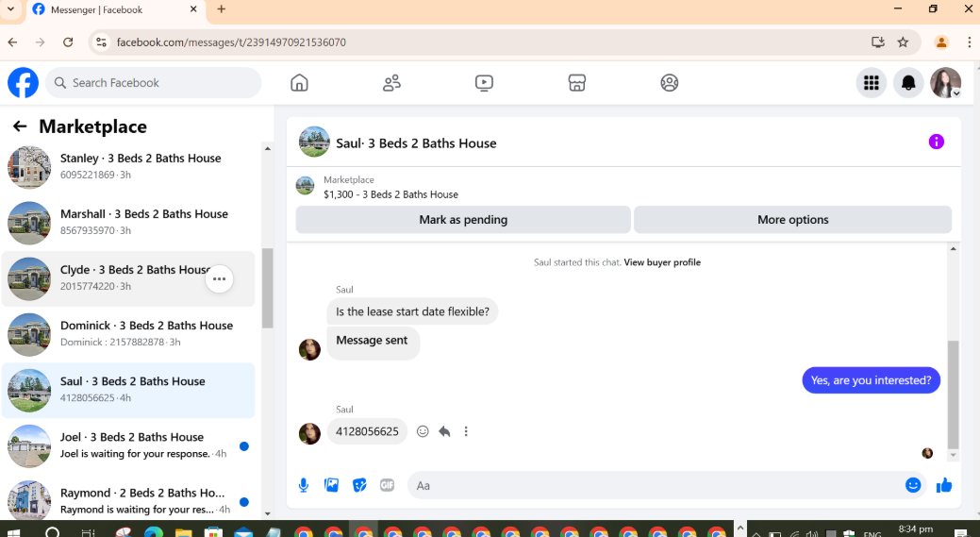This screenshot has height=537, width=980.
Task: Open Windows taskbar search
Action: [53, 533]
